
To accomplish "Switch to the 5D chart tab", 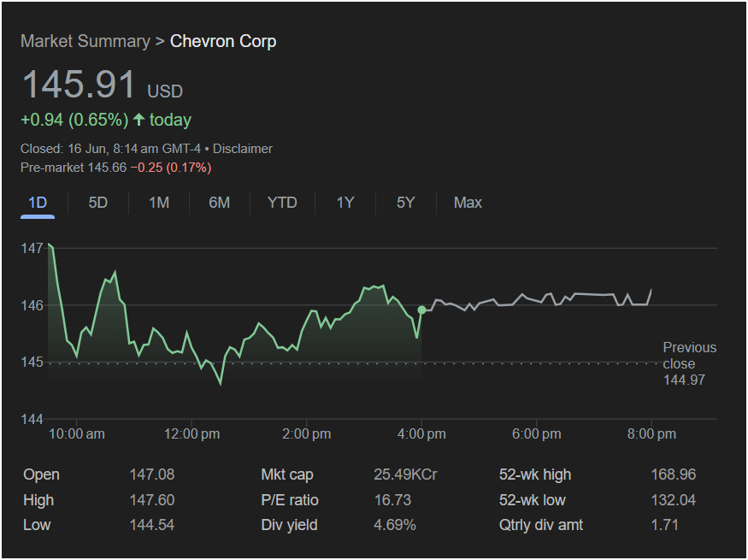I will [97, 203].
